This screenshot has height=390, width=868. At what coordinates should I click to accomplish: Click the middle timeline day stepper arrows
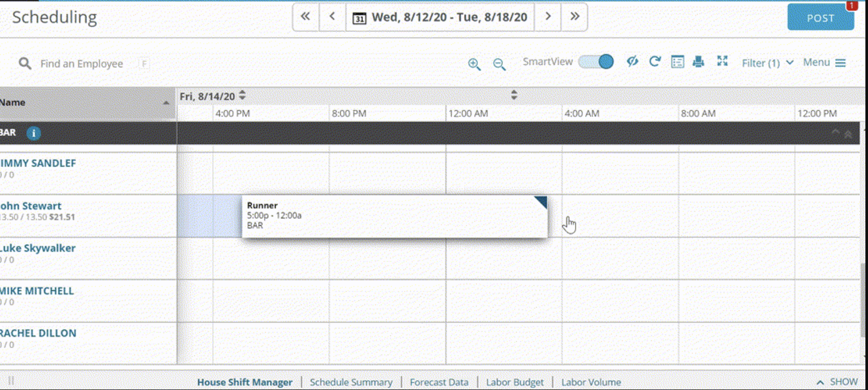pyautogui.click(x=514, y=94)
